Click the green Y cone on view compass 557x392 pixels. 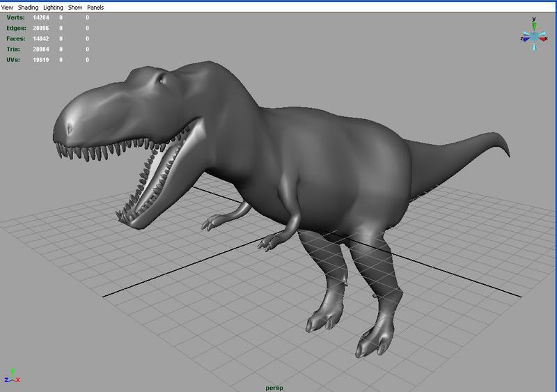tap(534, 25)
